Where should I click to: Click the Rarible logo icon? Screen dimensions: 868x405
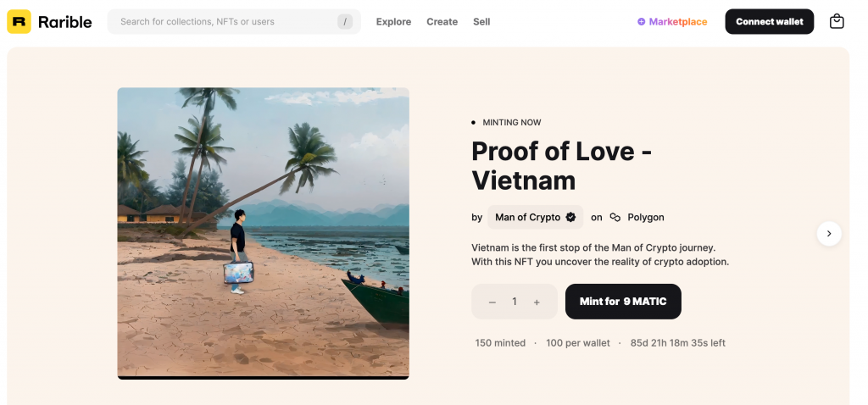(19, 22)
